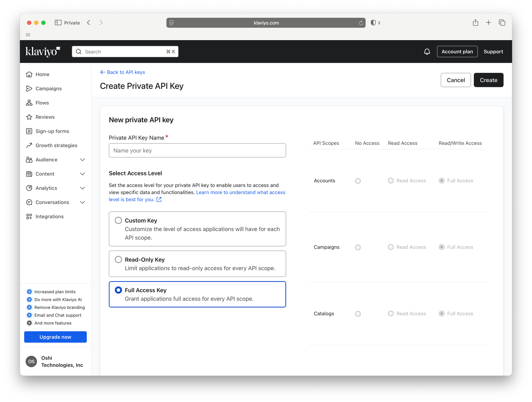Click the Home icon in sidebar
Image resolution: width=532 pixels, height=402 pixels.
tap(29, 74)
